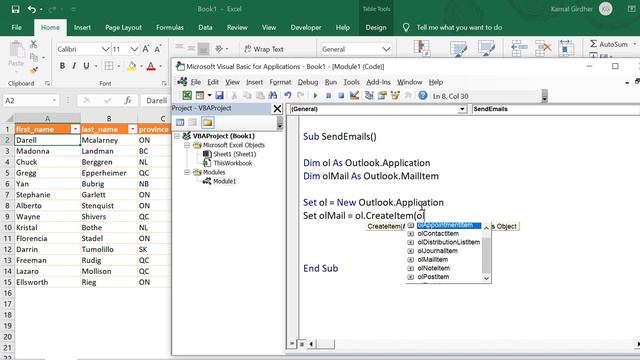Image resolution: width=640 pixels, height=360 pixels.
Task: Click the Save icon in Excel title bar
Action: (x=16, y=9)
